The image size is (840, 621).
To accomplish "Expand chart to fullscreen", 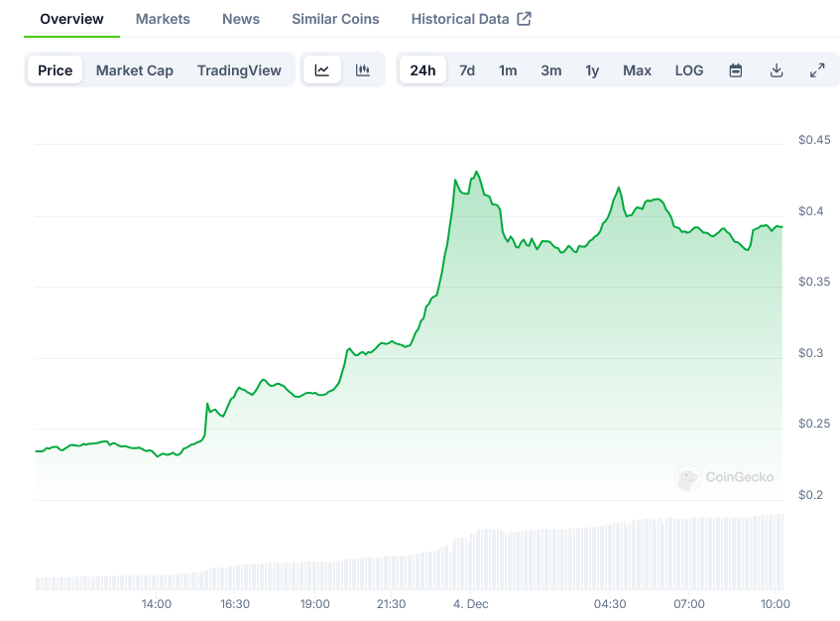I will (817, 70).
